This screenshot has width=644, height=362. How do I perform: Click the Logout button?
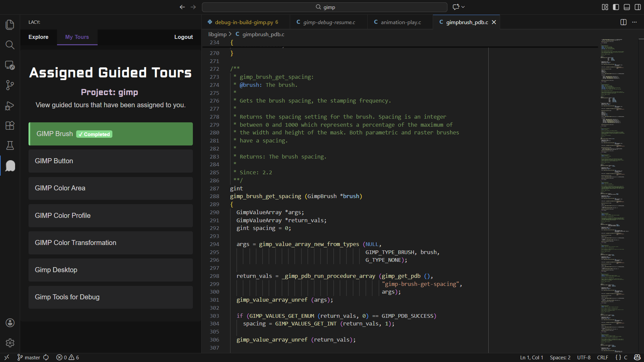click(183, 37)
